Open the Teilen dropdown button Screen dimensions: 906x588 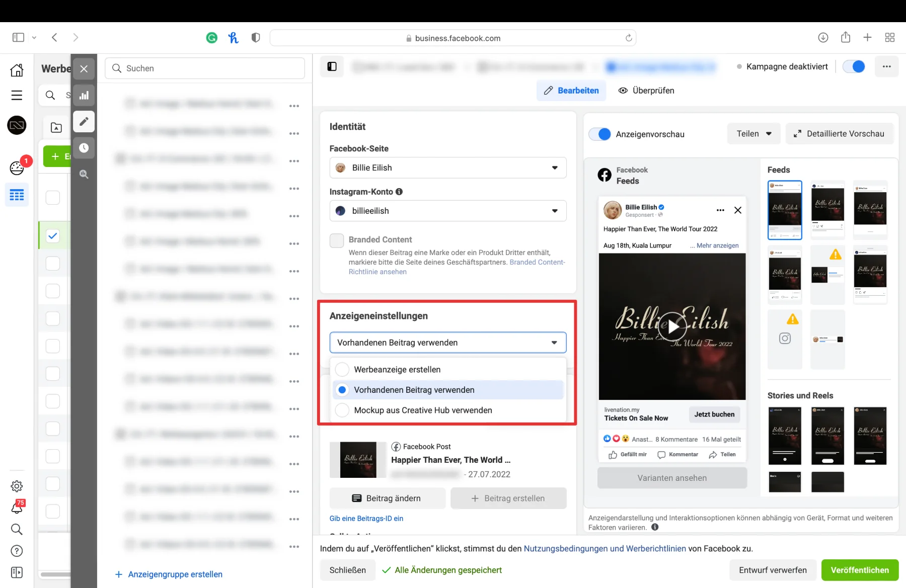pyautogui.click(x=753, y=134)
